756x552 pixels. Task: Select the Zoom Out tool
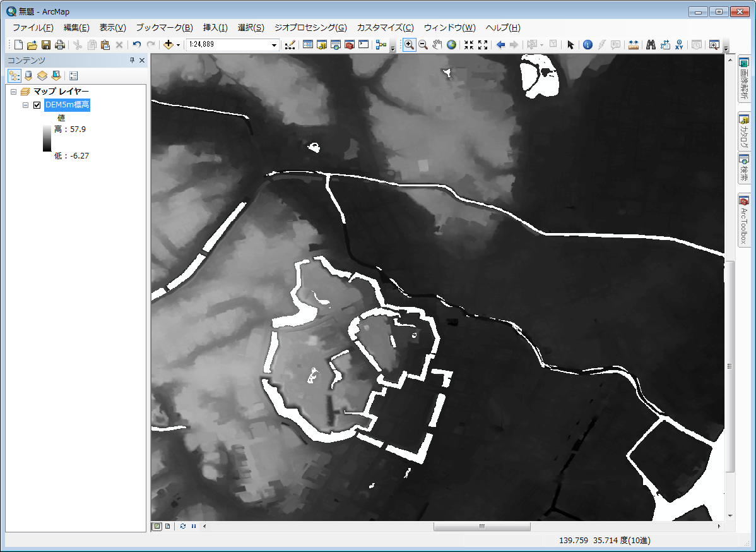423,45
